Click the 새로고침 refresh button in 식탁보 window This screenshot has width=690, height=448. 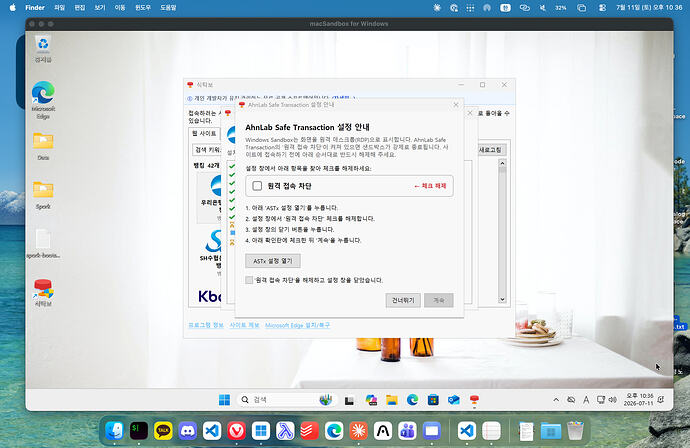pos(490,150)
